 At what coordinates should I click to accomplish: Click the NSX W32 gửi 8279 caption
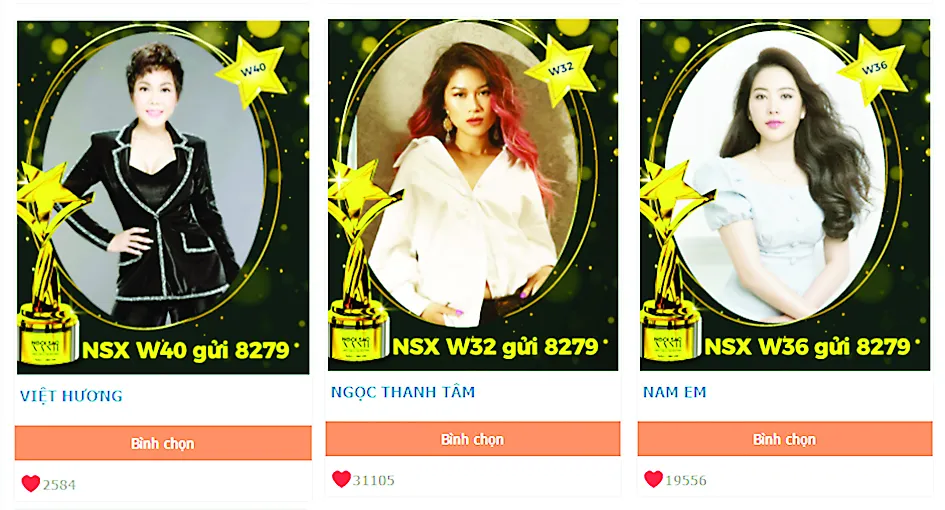pyautogui.click(x=495, y=347)
